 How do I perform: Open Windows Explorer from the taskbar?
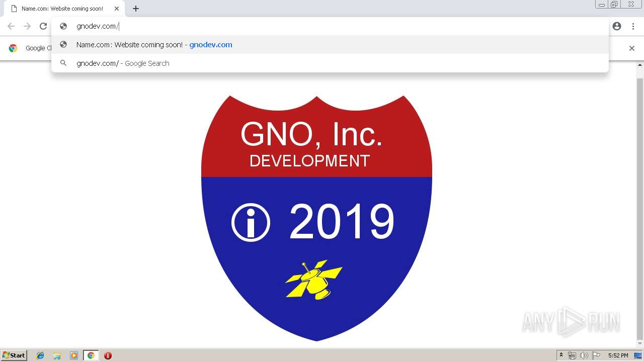point(57,355)
